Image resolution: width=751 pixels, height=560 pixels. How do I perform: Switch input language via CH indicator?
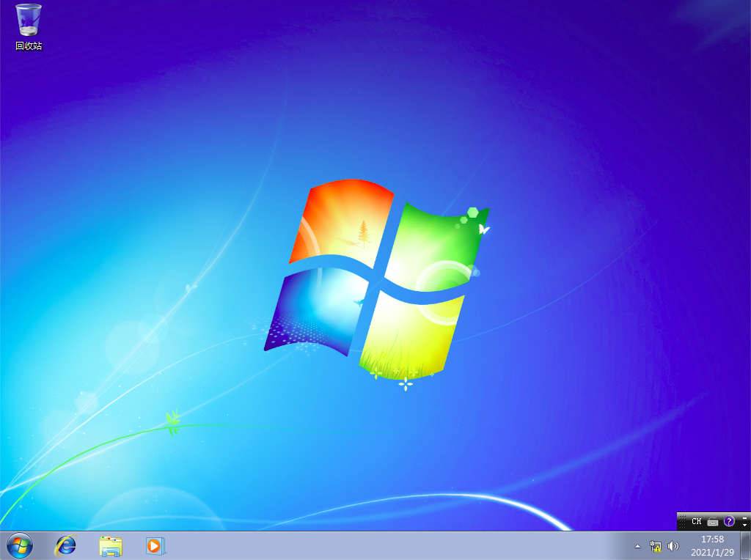[697, 521]
